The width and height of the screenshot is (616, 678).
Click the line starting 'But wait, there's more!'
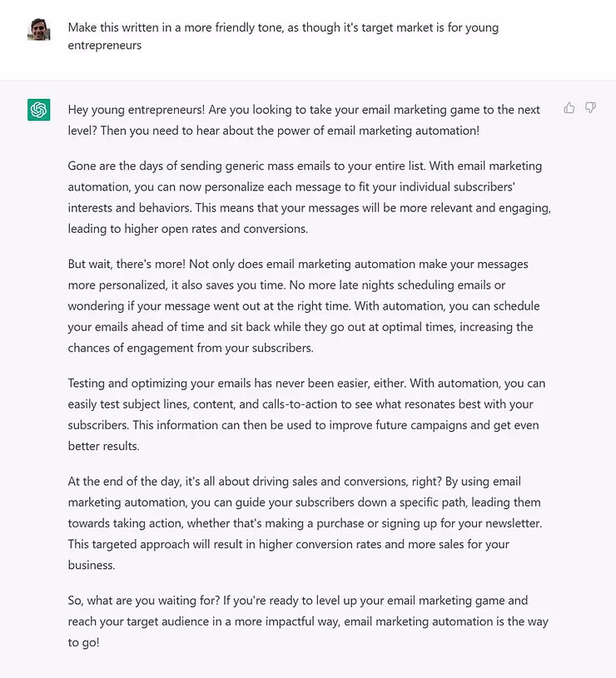[x=298, y=265]
